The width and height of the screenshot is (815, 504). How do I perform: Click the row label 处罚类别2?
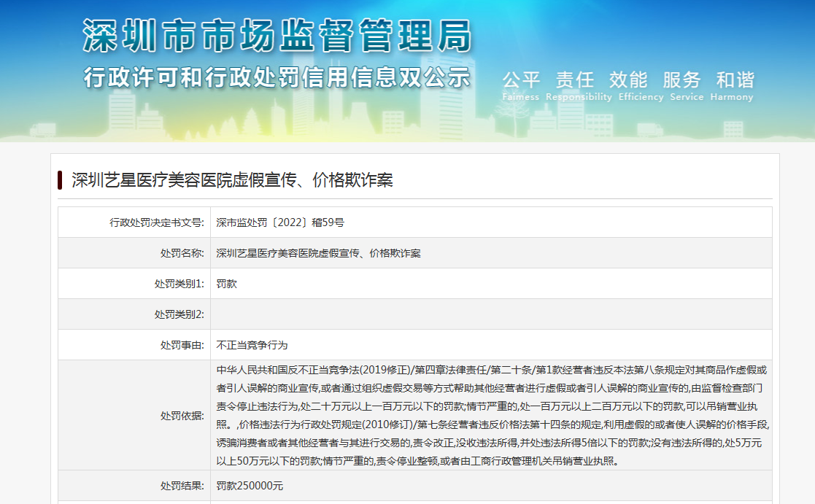point(179,314)
